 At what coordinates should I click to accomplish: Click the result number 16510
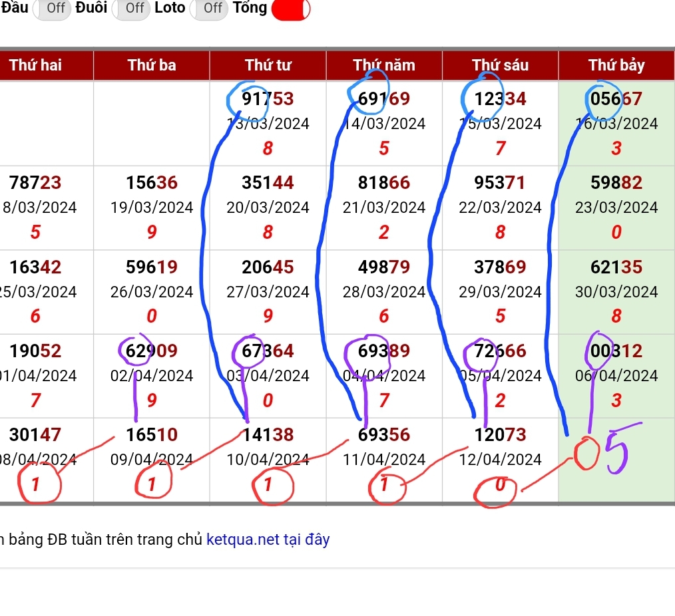tap(152, 435)
